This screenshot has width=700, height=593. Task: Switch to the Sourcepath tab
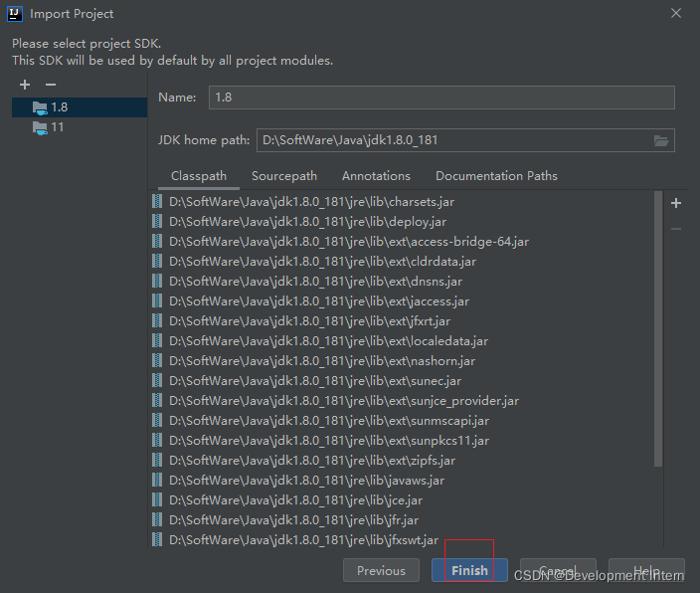point(284,176)
